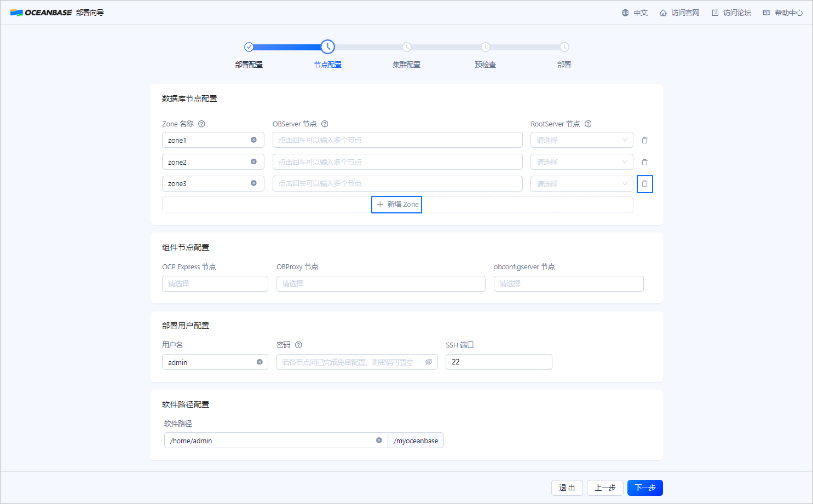Screen dimensions: 813x504
Task: Click the 数据库节点配置 heading
Action: pos(189,99)
